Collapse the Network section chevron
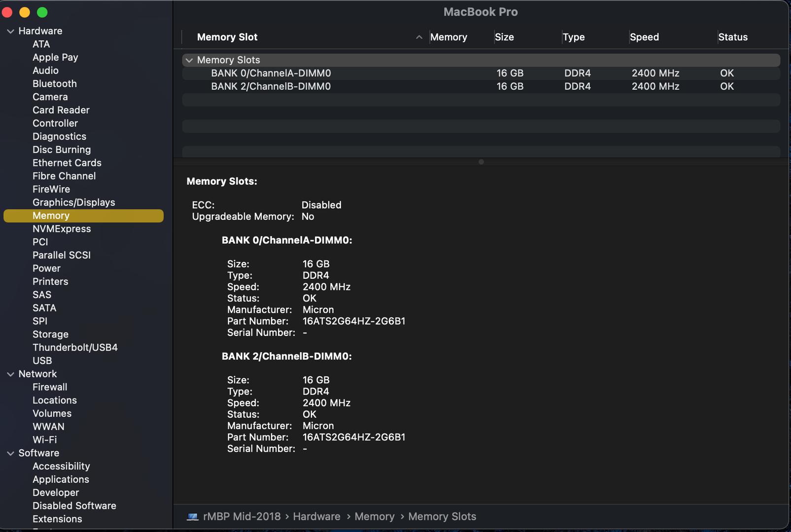The width and height of the screenshot is (791, 532). (10, 374)
